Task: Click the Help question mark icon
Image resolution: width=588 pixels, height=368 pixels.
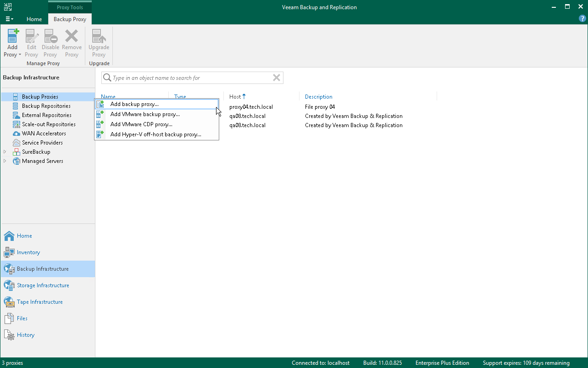Action: [x=582, y=18]
